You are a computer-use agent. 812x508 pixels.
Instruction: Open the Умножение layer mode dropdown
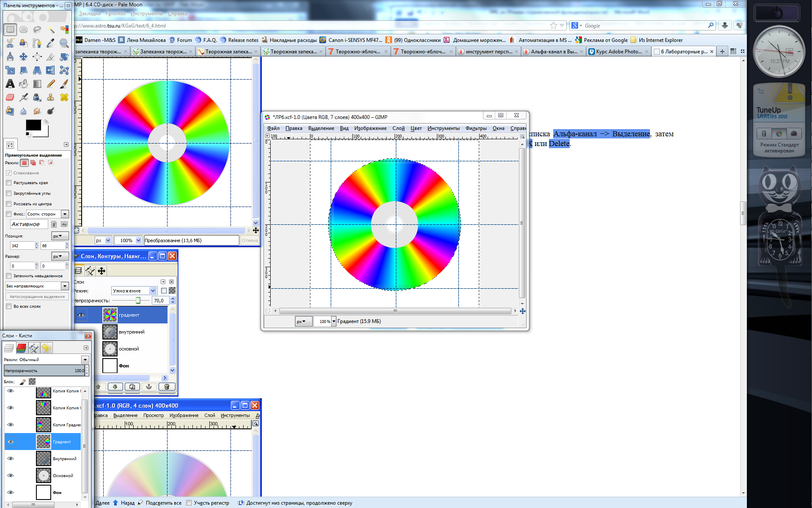(x=134, y=291)
